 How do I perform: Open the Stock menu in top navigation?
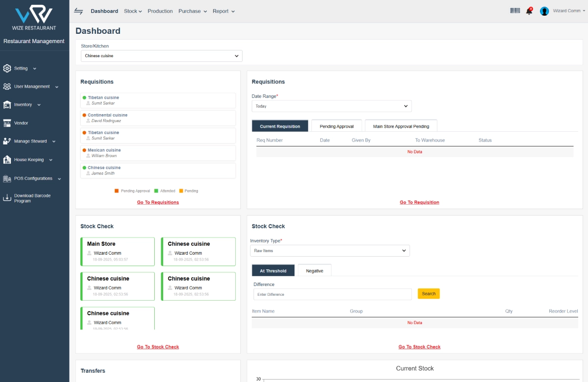click(x=133, y=11)
